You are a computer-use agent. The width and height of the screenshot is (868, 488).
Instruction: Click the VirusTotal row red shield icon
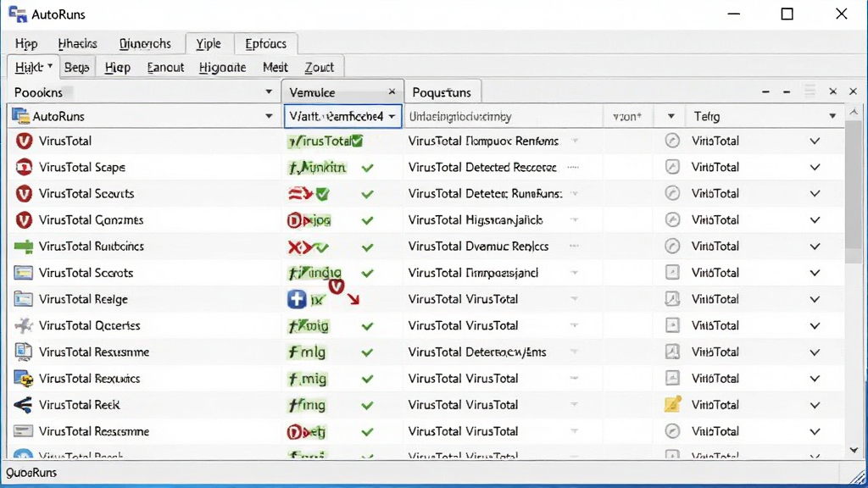(x=24, y=141)
